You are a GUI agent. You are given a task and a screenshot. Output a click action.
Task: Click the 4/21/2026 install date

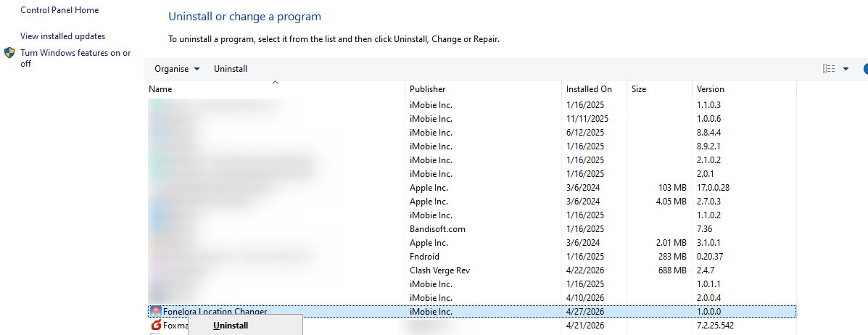[x=585, y=326]
